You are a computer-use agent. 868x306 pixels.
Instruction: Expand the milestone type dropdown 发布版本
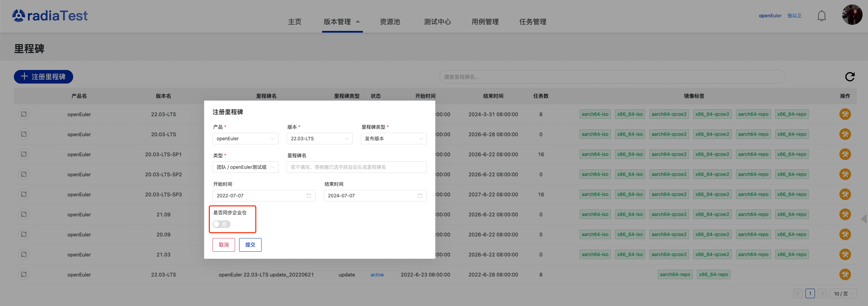coord(394,139)
